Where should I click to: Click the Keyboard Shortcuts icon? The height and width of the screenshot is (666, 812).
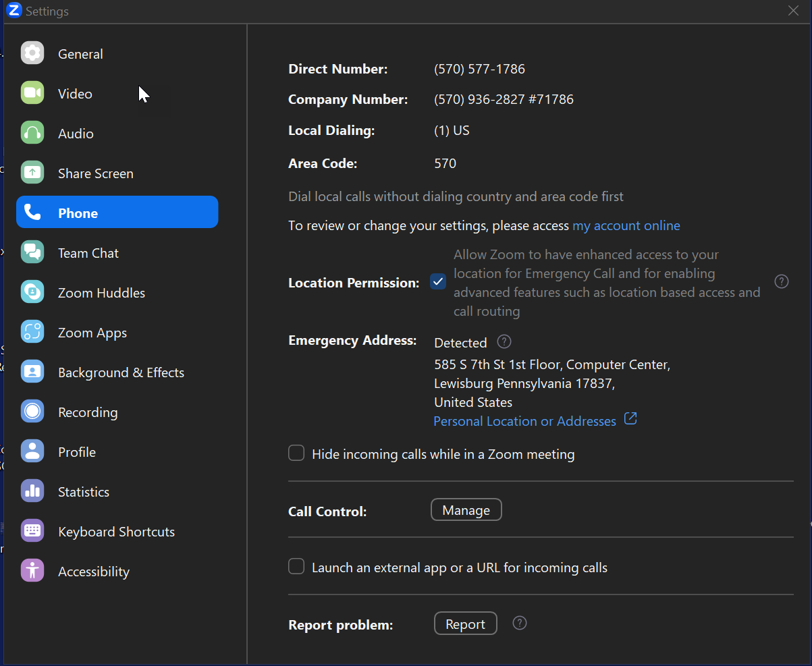(32, 531)
